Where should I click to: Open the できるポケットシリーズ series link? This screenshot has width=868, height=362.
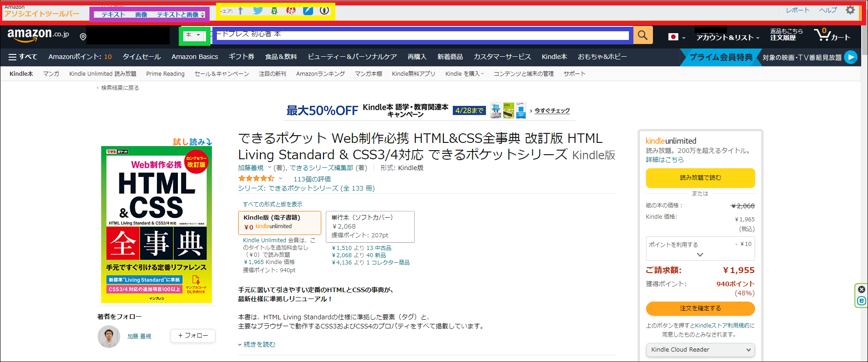[322, 188]
